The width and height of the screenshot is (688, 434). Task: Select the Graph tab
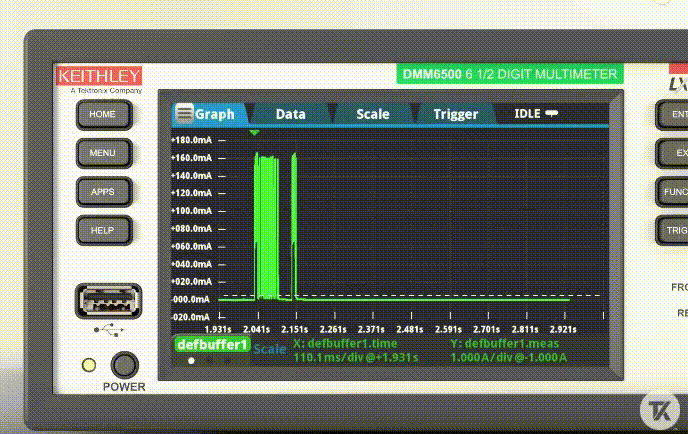click(x=214, y=114)
